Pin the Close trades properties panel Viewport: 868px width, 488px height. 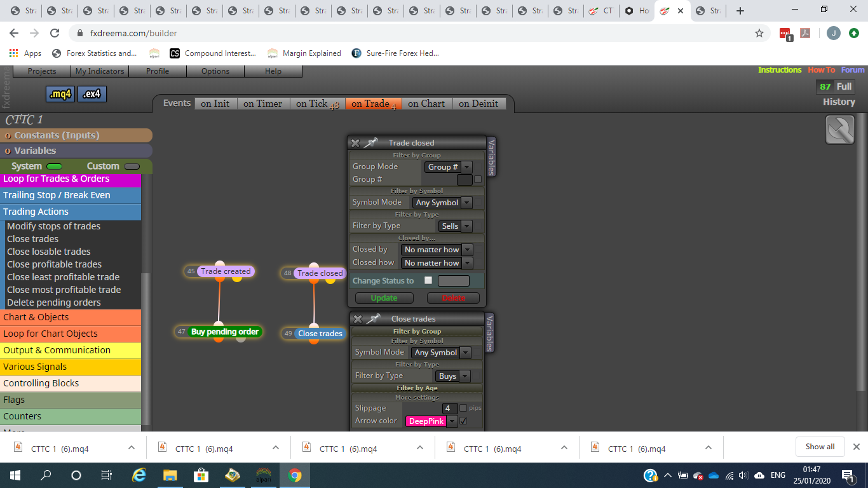(x=373, y=319)
